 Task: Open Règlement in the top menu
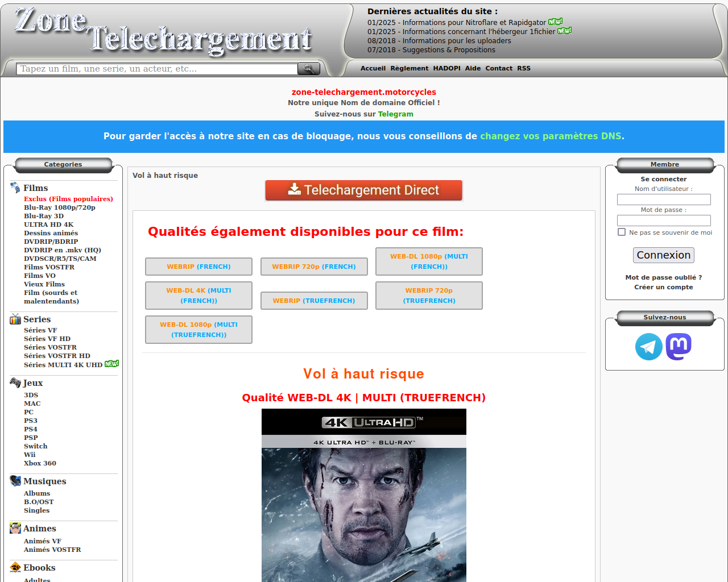[409, 68]
